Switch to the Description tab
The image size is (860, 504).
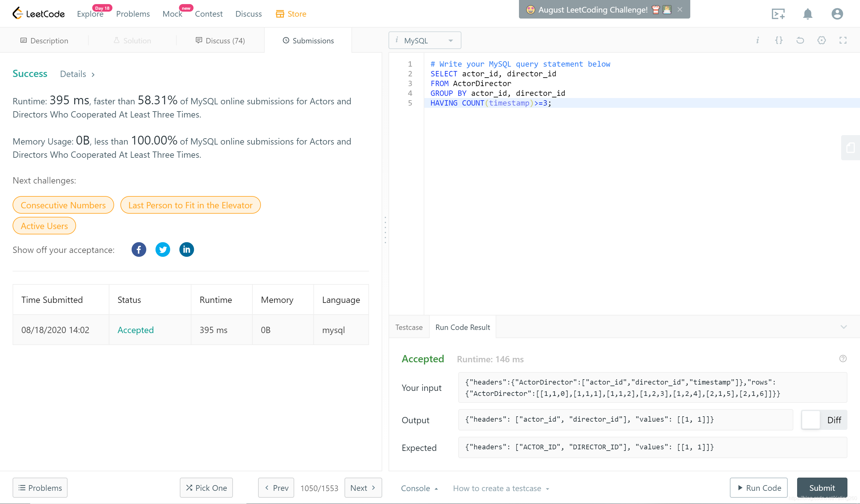(44, 41)
